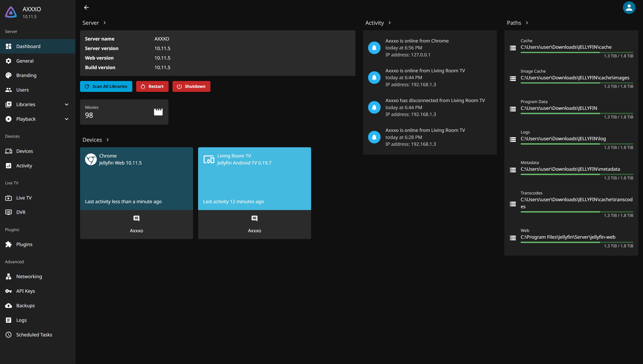Select the Users icon in the sidebar
Image resolution: width=643 pixels, height=364 pixels.
click(x=9, y=90)
